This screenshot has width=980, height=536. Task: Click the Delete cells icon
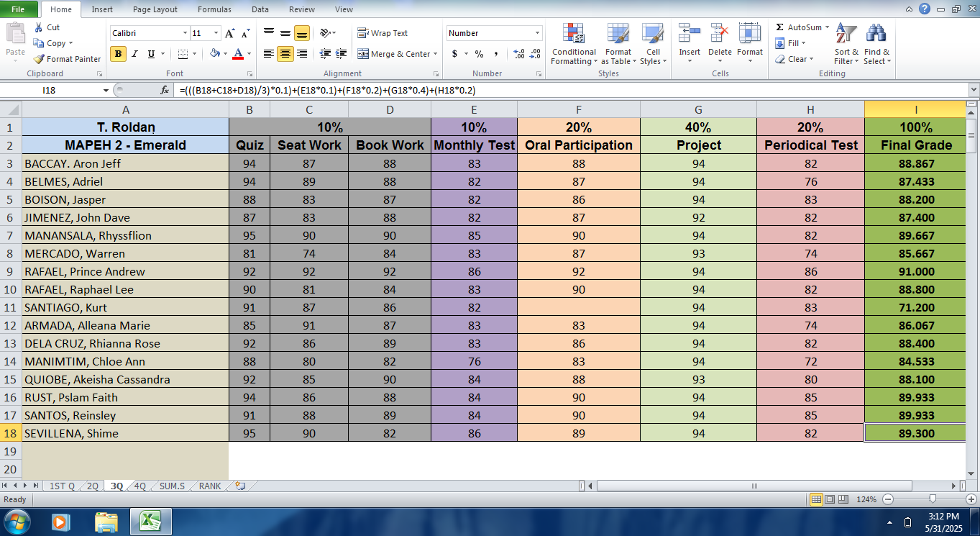[x=720, y=34]
